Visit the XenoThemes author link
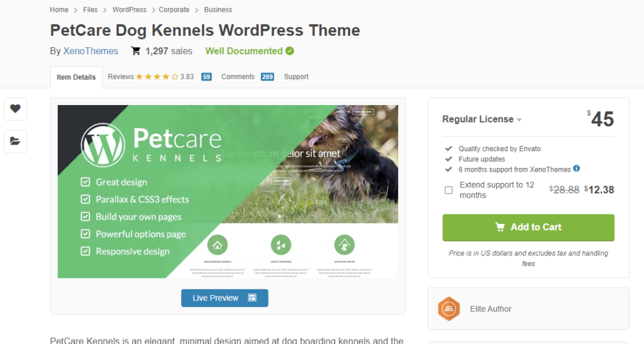This screenshot has width=644, height=344. 91,51
